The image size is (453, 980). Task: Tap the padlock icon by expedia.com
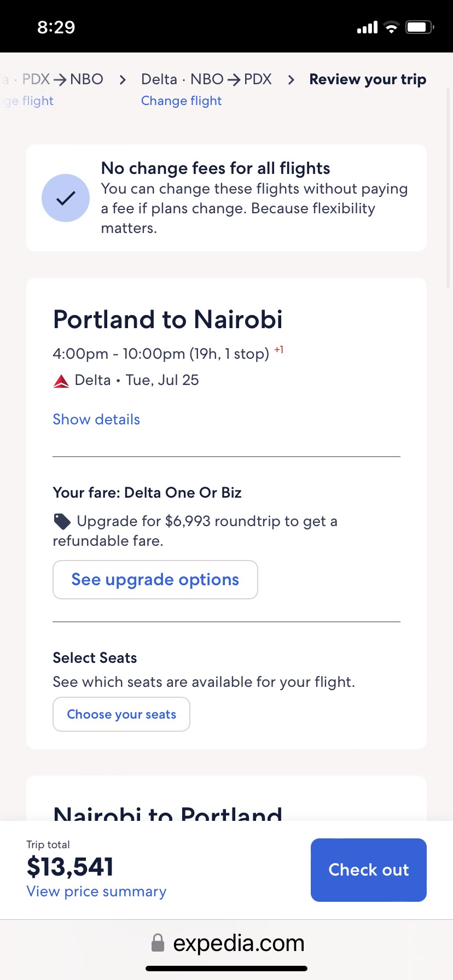coord(158,943)
